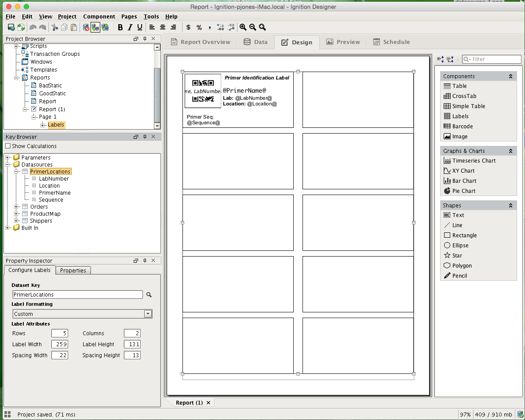
Task: Click inside the component Filter field
Action: [x=492, y=59]
